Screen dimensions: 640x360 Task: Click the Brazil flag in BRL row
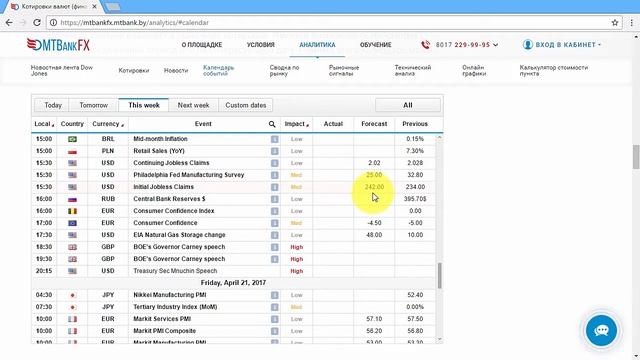pyautogui.click(x=72, y=139)
